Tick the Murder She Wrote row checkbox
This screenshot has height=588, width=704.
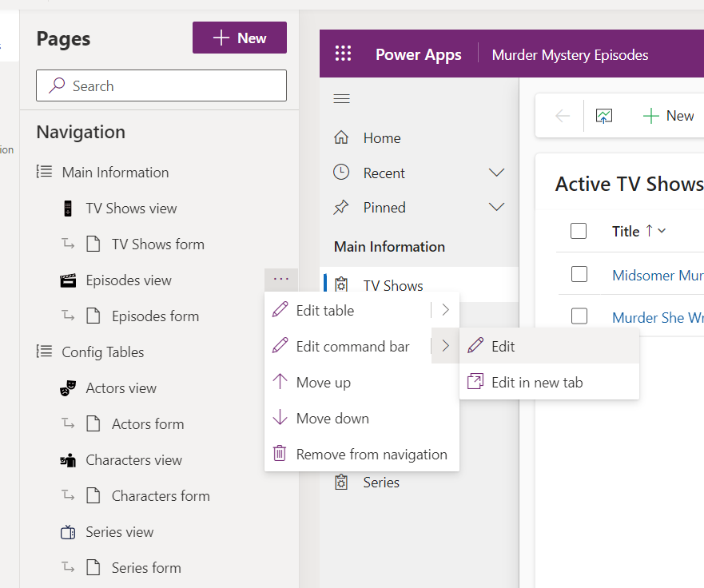pyautogui.click(x=579, y=316)
